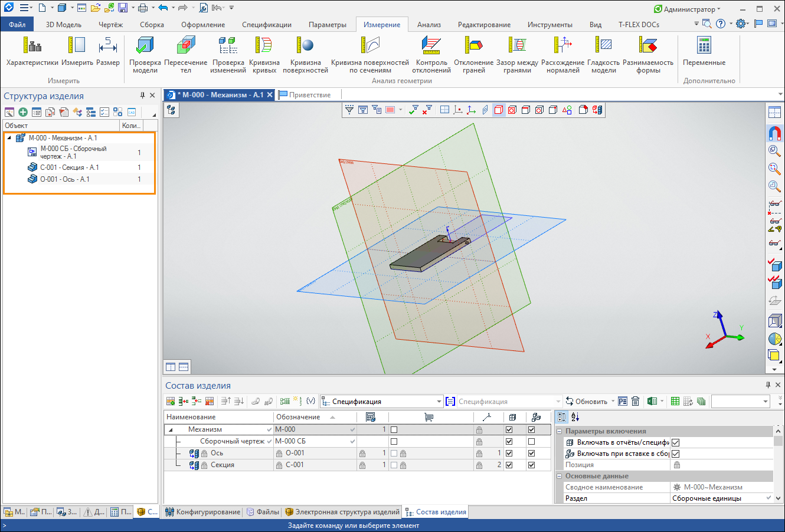Toggle the unchecked last-column checkbox in Сборочный чертеж row
Viewport: 785px width, 532px height.
tap(531, 441)
